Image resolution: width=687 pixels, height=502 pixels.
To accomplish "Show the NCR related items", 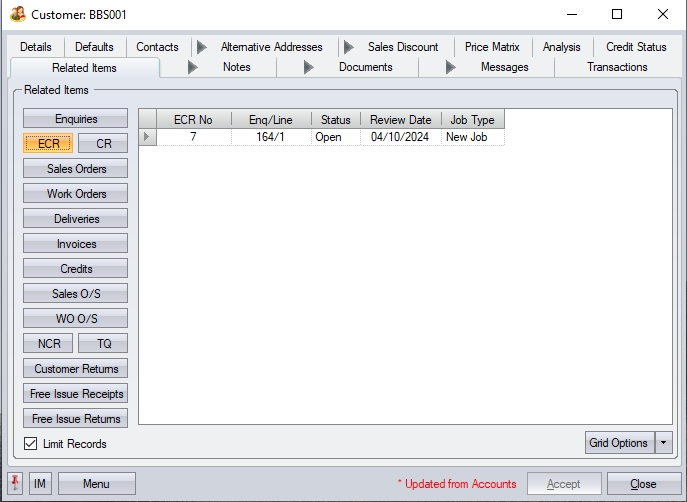I will (x=49, y=344).
